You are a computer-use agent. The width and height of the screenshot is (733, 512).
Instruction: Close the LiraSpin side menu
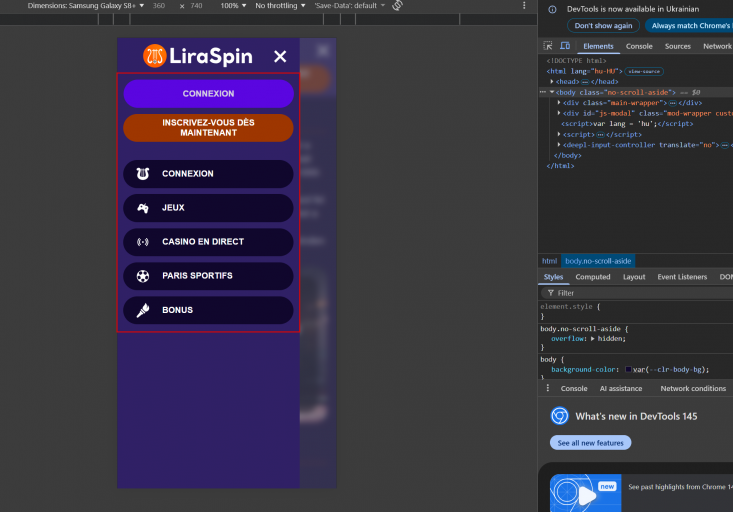[x=280, y=57]
